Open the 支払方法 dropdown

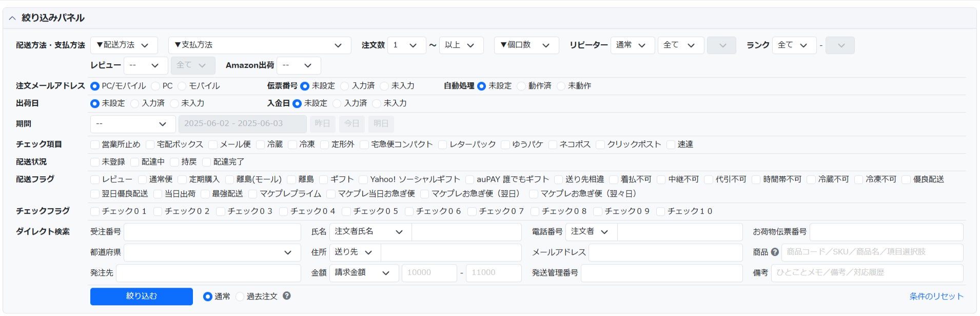pos(259,45)
